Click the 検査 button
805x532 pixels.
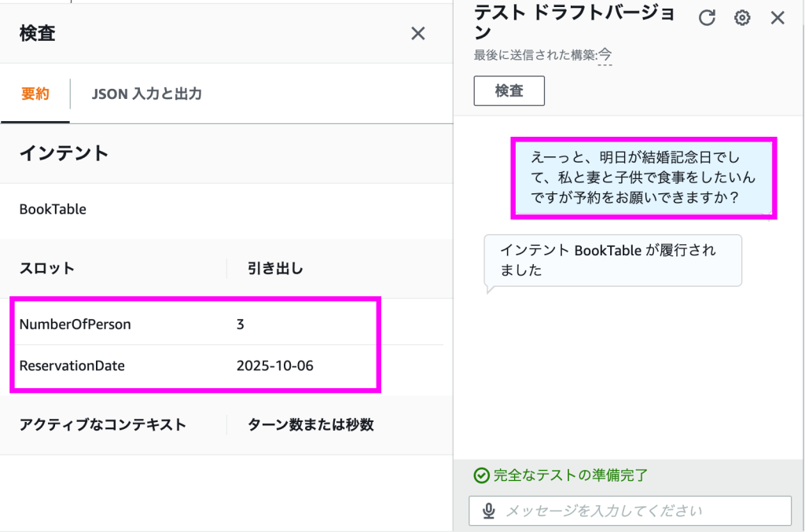[509, 91]
